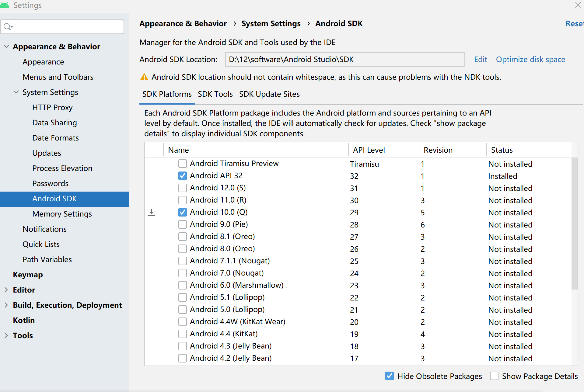Open Path Variables settings
The height and width of the screenshot is (392, 584).
(47, 259)
